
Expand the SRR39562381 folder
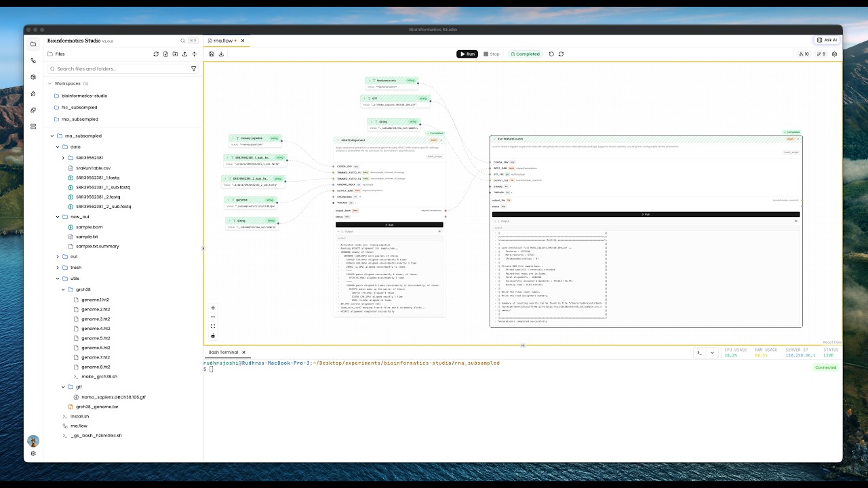[x=63, y=158]
